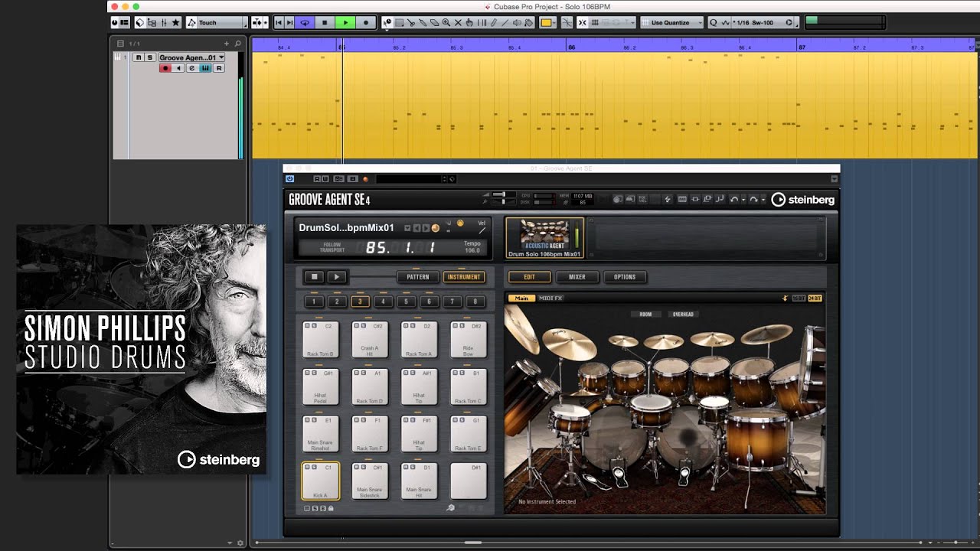
Task: Click the add track plus icon
Action: pos(227,44)
